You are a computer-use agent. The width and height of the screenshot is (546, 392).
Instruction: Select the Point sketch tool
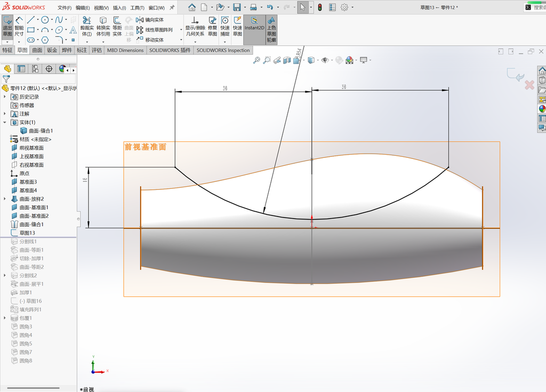coord(73,39)
